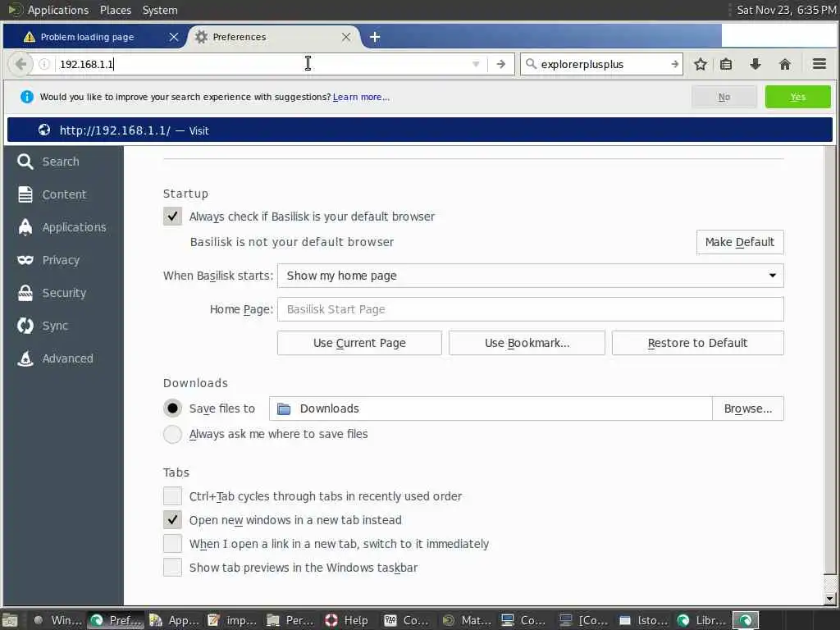Enable Ctrl+Tab cycles through tabs option
Screen dimensions: 840x630
172,496
